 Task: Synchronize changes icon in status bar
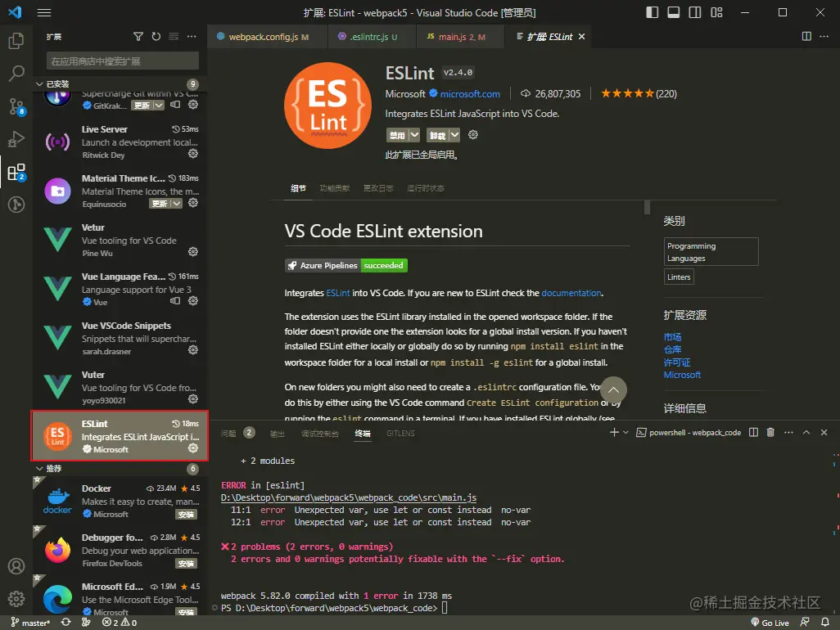65,623
